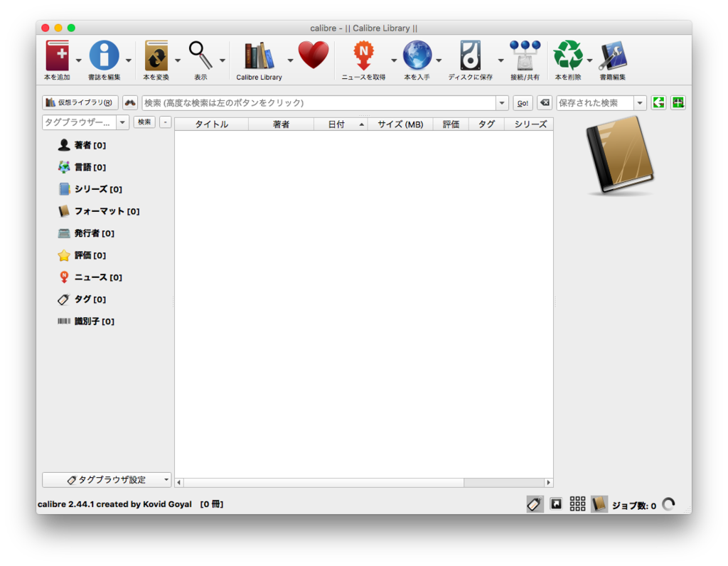Toggle the book details icon in status bar
Image resolution: width=728 pixels, height=566 pixels.
(599, 504)
